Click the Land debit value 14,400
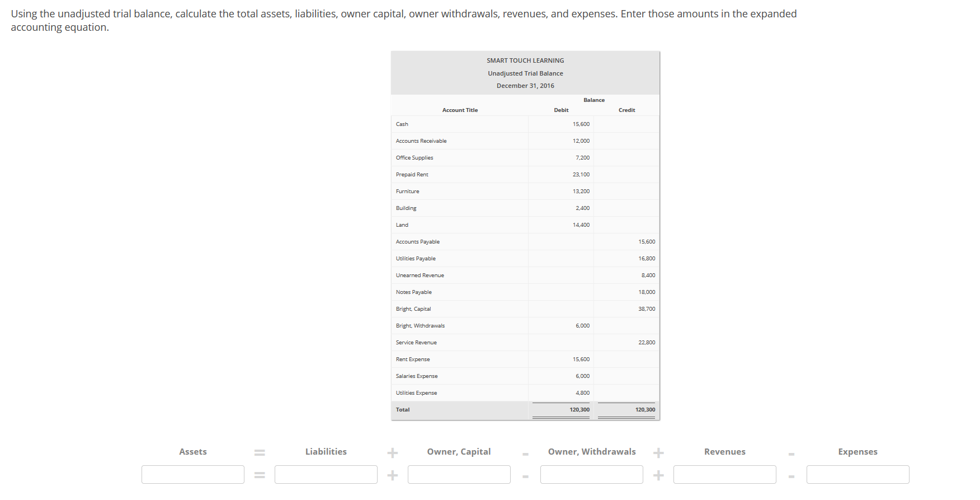This screenshot has height=500, width=980. 581,225
